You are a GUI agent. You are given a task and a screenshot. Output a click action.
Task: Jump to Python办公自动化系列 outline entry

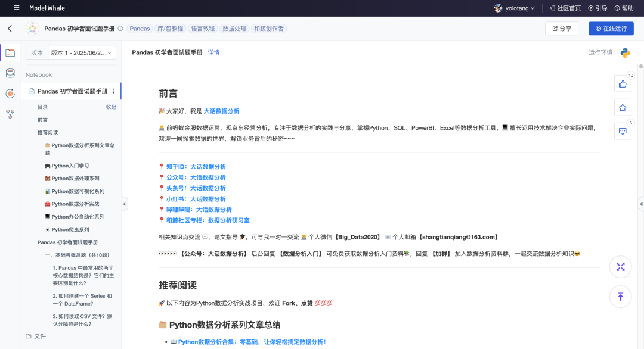point(75,217)
